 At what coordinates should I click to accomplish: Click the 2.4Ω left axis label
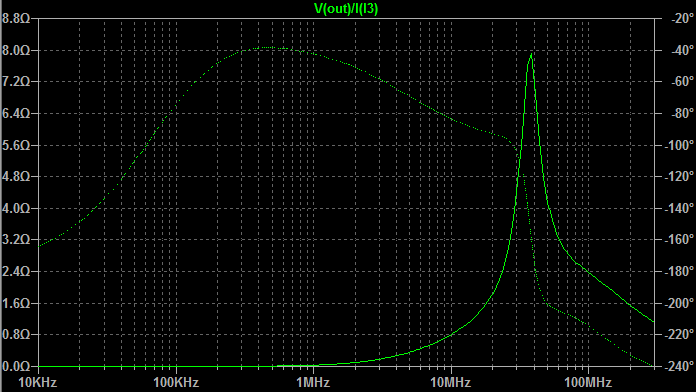pyautogui.click(x=16, y=271)
